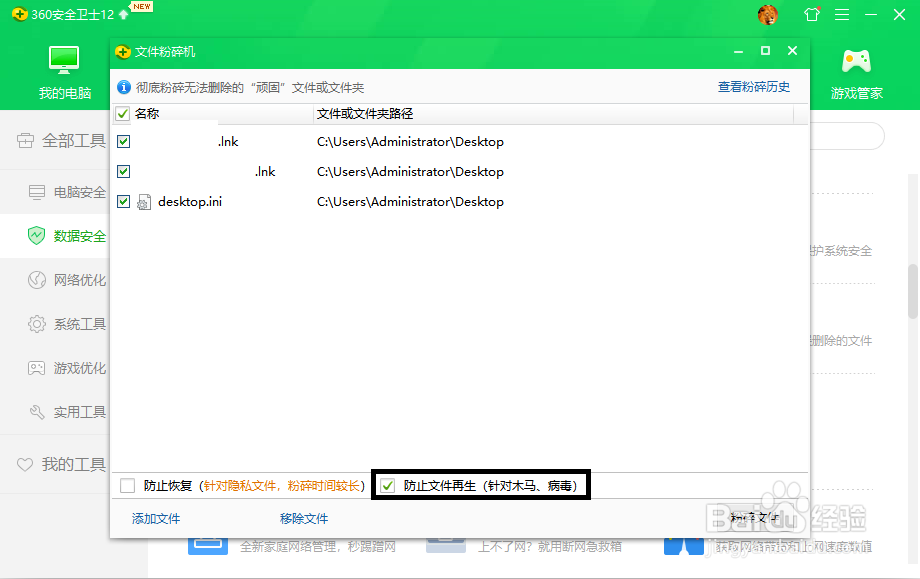This screenshot has width=920, height=579.
Task: Click the 添加文件 button
Action: pyautogui.click(x=154, y=519)
